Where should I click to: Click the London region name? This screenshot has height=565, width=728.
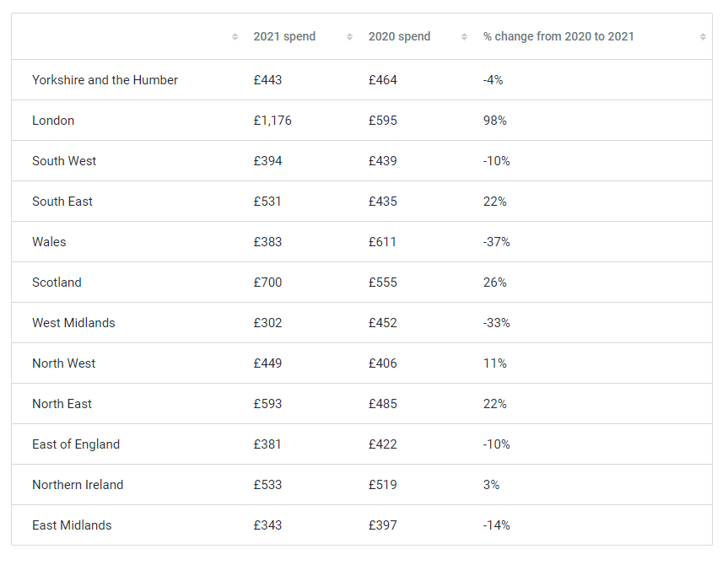(x=53, y=121)
